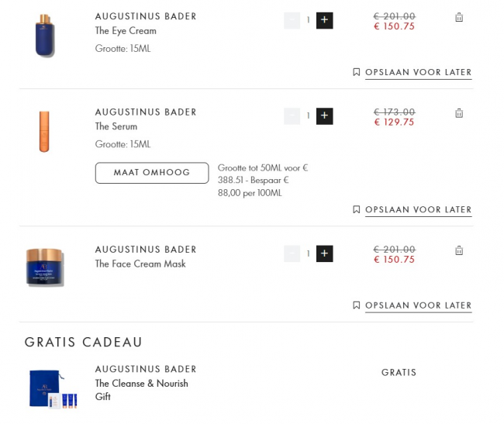The width and height of the screenshot is (504, 424).
Task: Click the Maat Omhoog button
Action: coord(152,173)
